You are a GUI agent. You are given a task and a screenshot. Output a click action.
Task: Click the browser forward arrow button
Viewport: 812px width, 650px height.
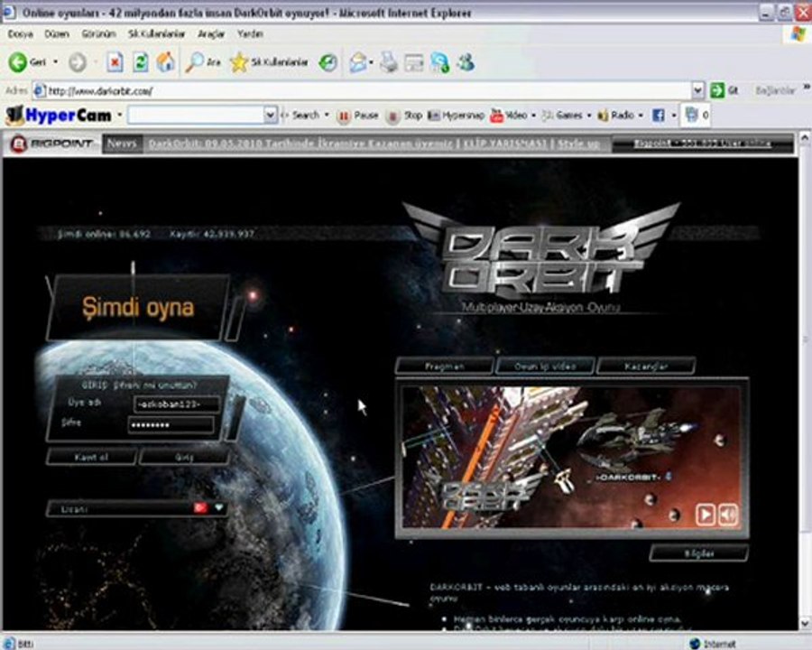pos(78,62)
